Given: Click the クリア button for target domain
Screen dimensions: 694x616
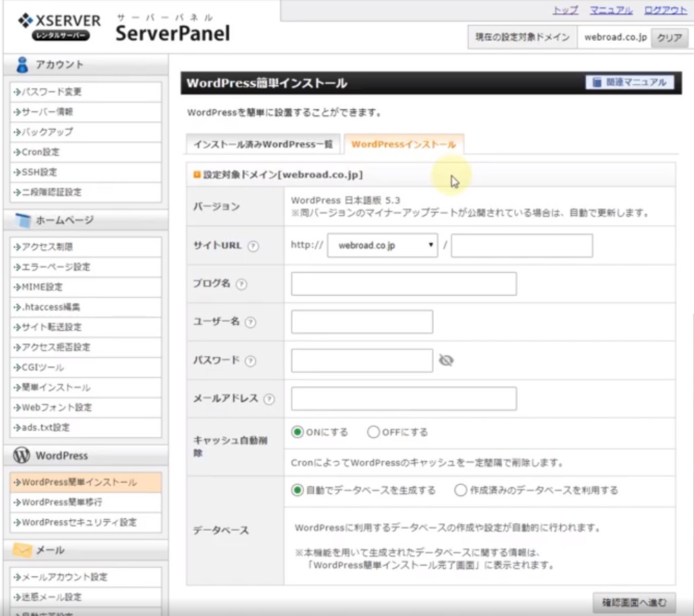Looking at the screenshot, I should tap(669, 37).
